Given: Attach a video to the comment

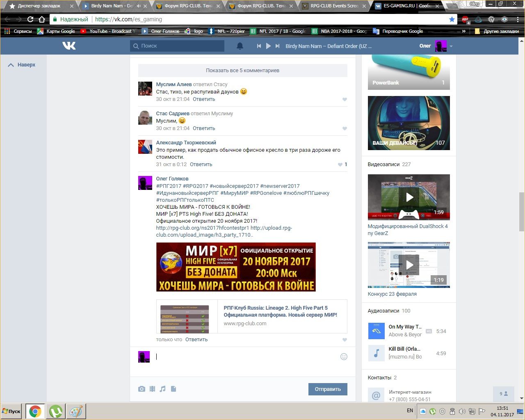Looking at the screenshot, I should (x=152, y=389).
